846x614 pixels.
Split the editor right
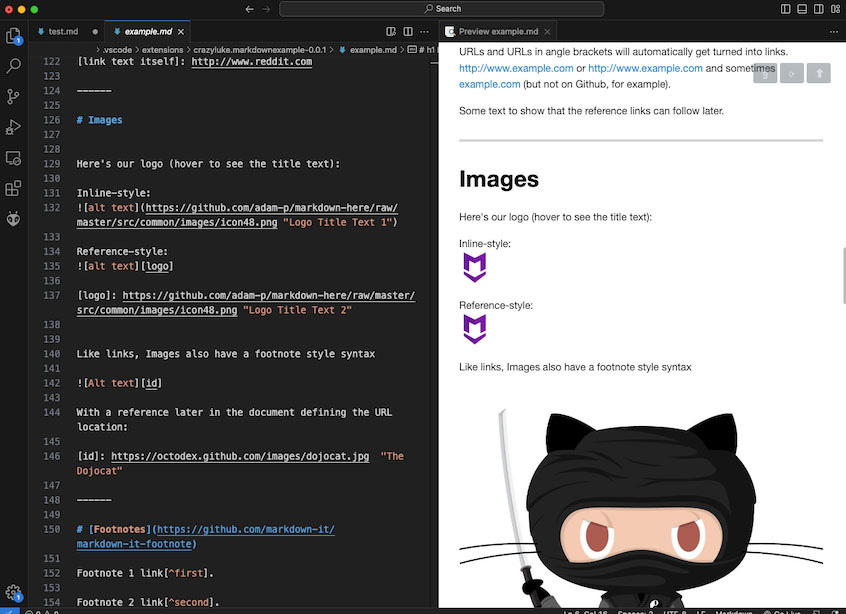[408, 31]
